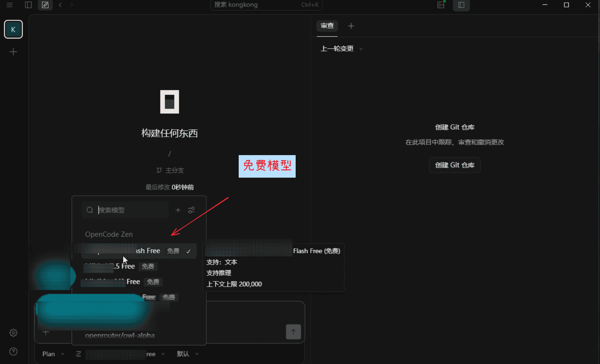Toggle the left sidebar panel icon
This screenshot has height=364, width=600.
[28, 5]
